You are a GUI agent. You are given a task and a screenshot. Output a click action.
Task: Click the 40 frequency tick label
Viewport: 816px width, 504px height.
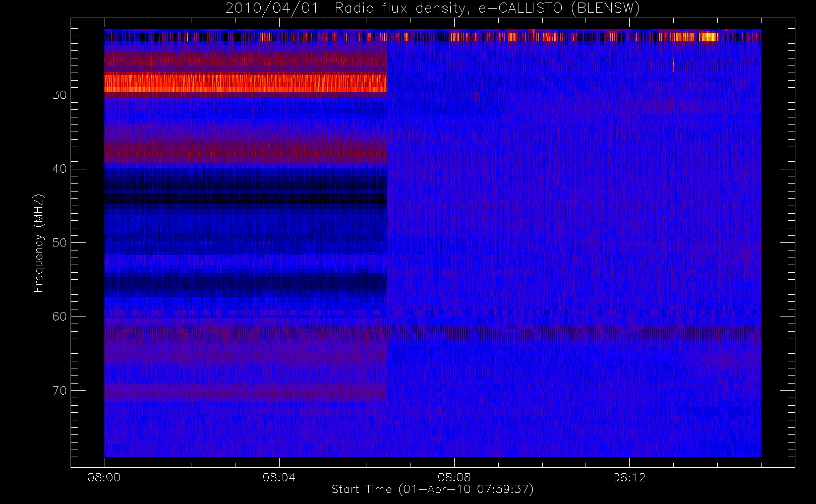coord(60,169)
